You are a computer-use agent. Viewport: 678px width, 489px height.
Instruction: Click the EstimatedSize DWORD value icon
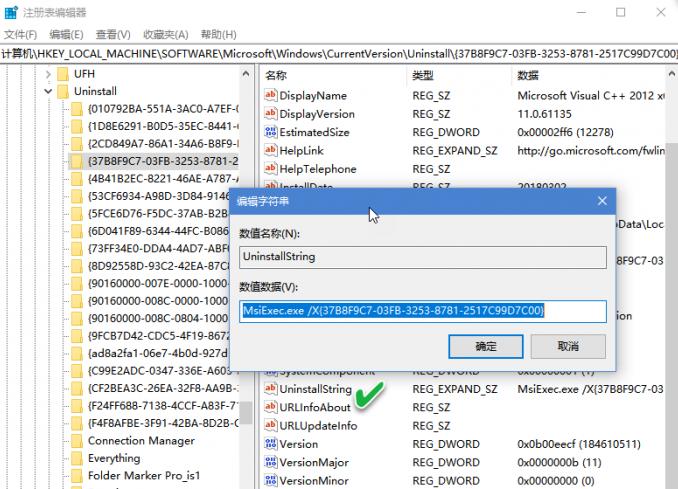271,132
